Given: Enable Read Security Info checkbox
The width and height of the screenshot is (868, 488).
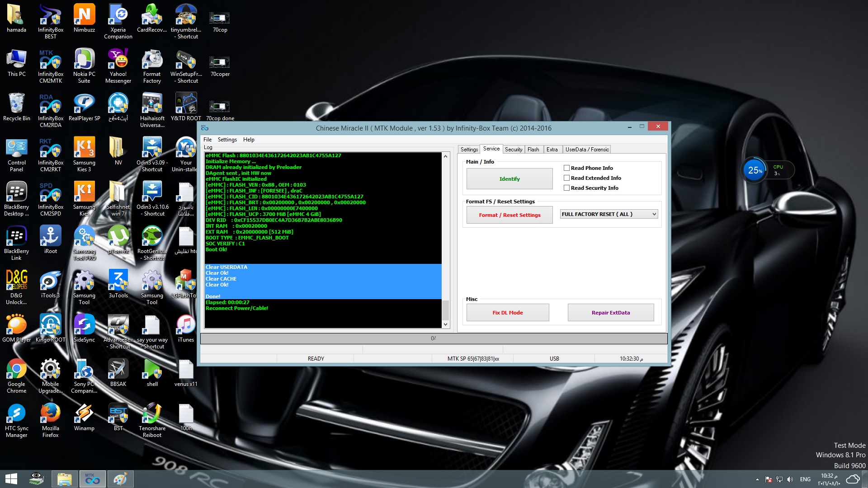Looking at the screenshot, I should tap(566, 188).
